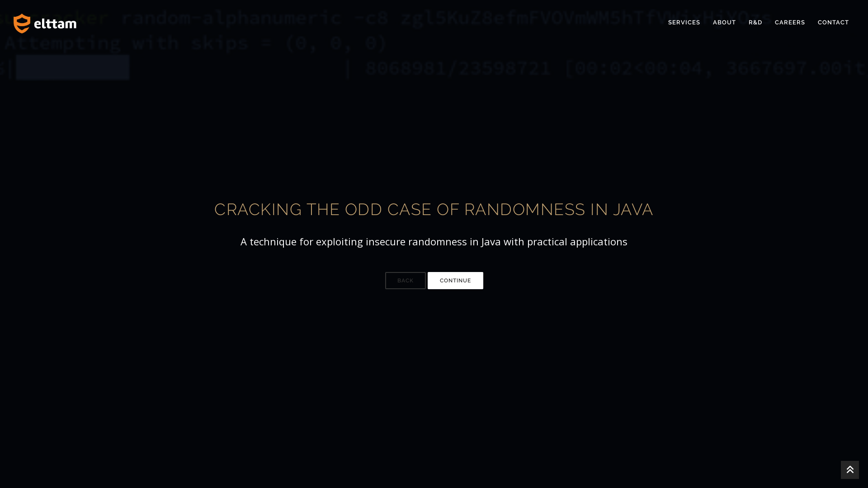This screenshot has height=488, width=868.
Task: Navigate to R&D section
Action: 755,22
